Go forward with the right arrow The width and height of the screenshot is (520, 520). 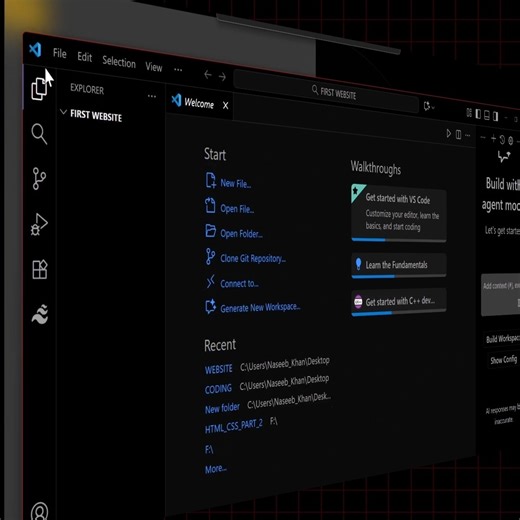pyautogui.click(x=222, y=77)
